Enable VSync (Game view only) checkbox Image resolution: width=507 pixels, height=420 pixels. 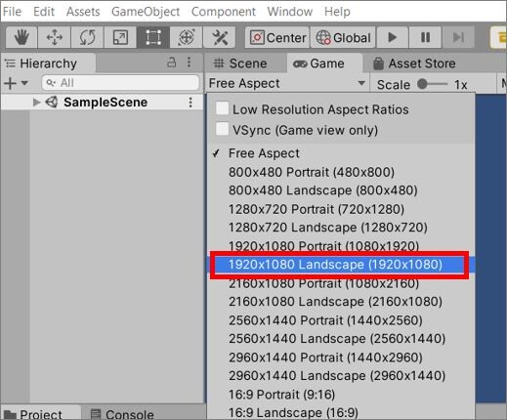[222, 129]
